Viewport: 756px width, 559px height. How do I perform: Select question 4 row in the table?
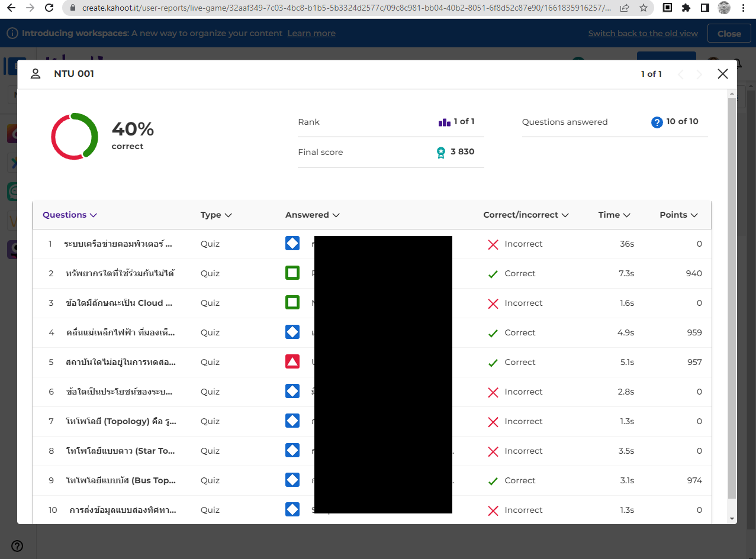click(x=121, y=332)
